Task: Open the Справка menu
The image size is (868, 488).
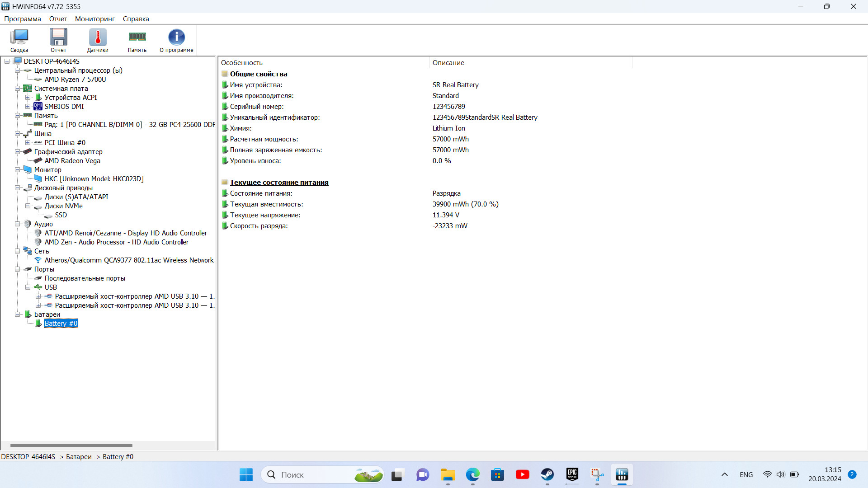Action: [136, 19]
